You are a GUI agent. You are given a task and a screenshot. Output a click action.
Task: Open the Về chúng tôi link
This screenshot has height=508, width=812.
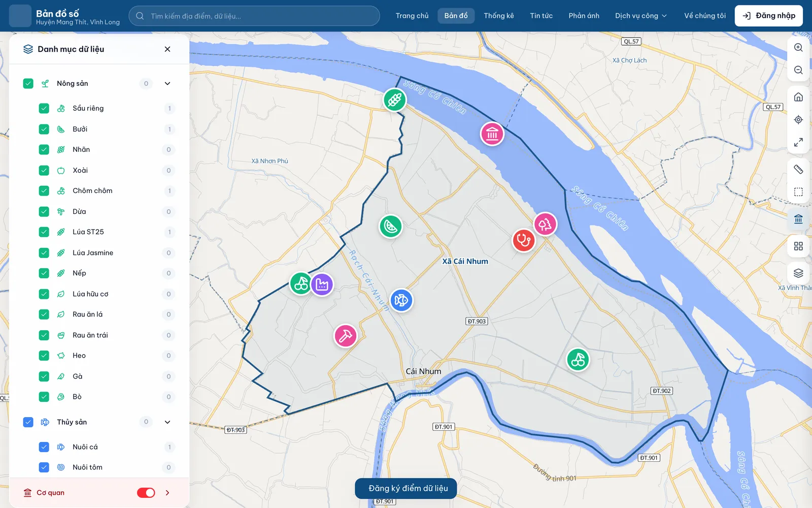705,16
